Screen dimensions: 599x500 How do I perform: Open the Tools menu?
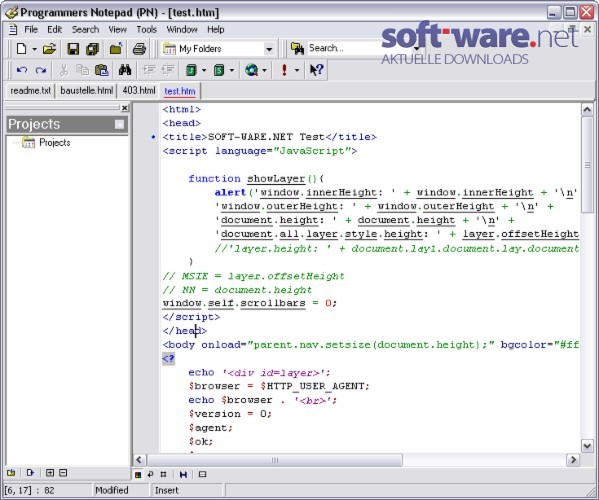pyautogui.click(x=147, y=29)
